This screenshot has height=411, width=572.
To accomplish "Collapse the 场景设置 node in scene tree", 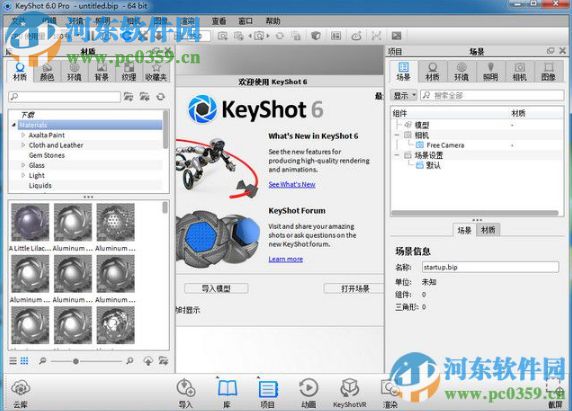I will point(397,155).
